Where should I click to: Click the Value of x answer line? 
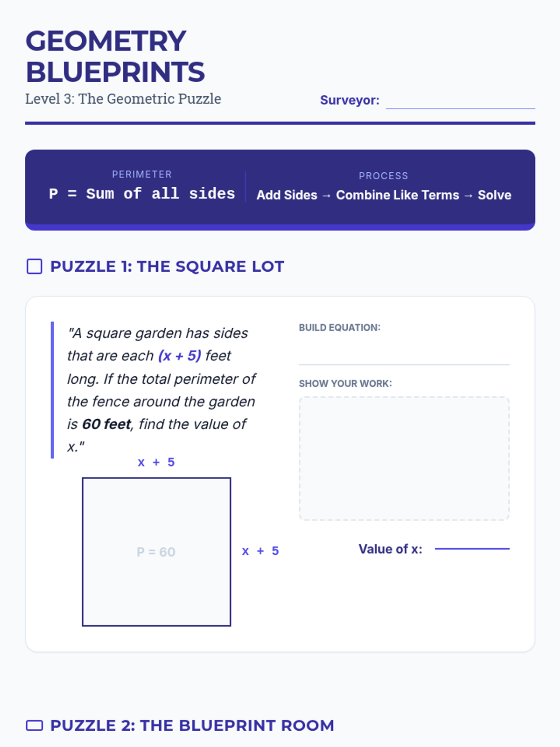pos(472,547)
